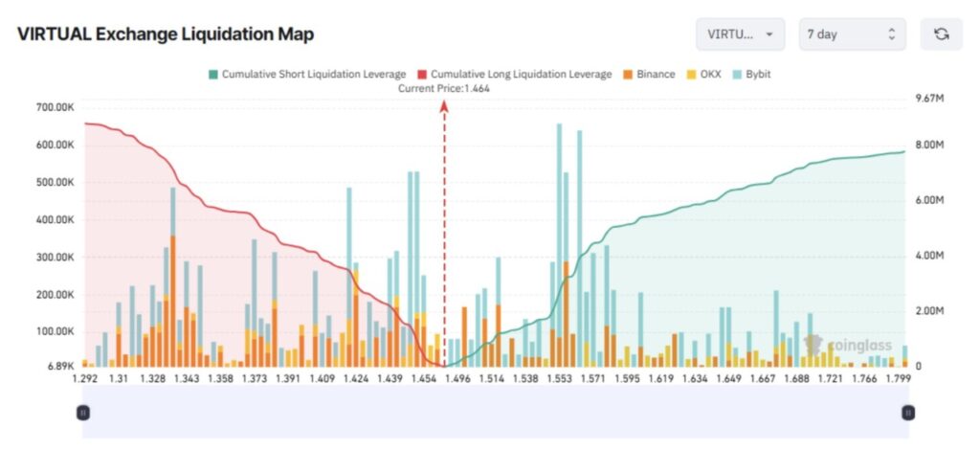The height and width of the screenshot is (450, 980).
Task: Click the 1.292 x-axis label
Action: 85,379
